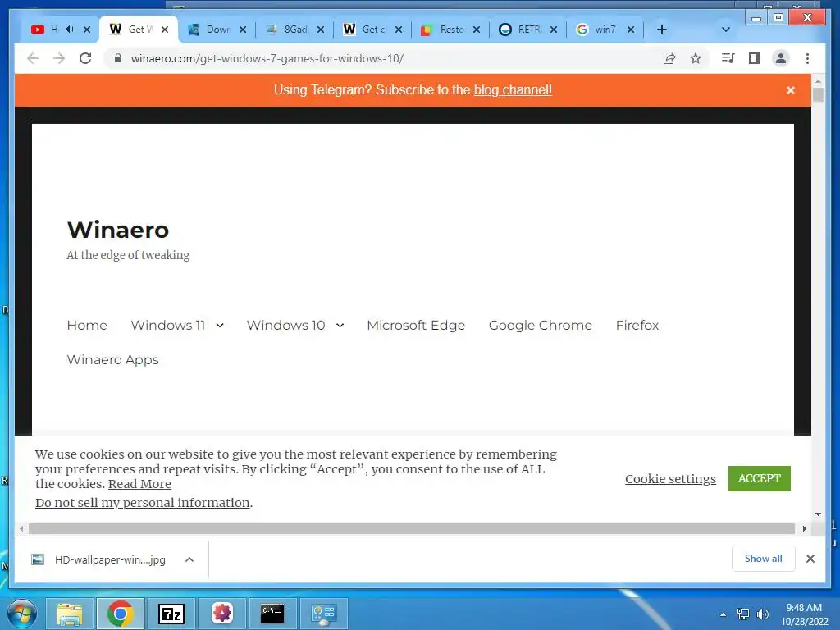Screen dimensions: 840x630
Task: Open Command Prompt taskbar icon
Action: coord(272,614)
